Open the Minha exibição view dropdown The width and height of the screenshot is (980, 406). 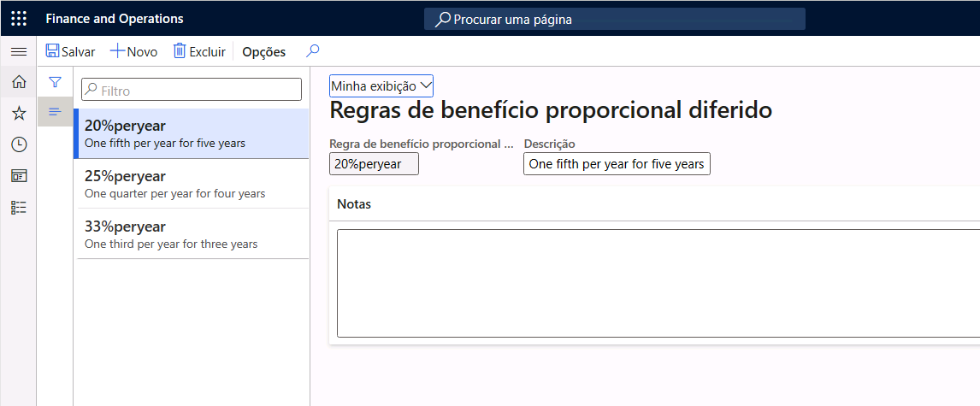tap(381, 85)
